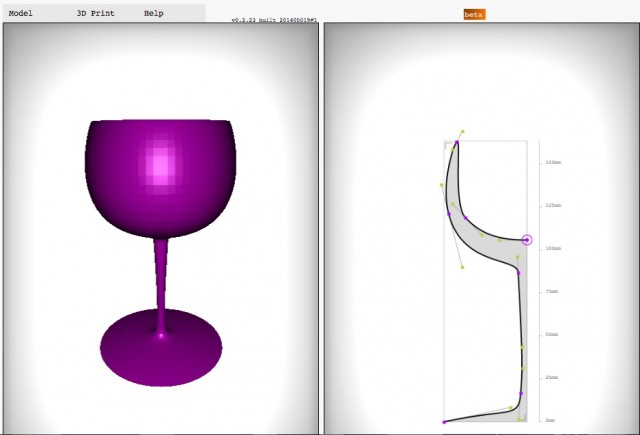
Task: Select the stem anchor point near the 25mm mark
Action: point(521,394)
